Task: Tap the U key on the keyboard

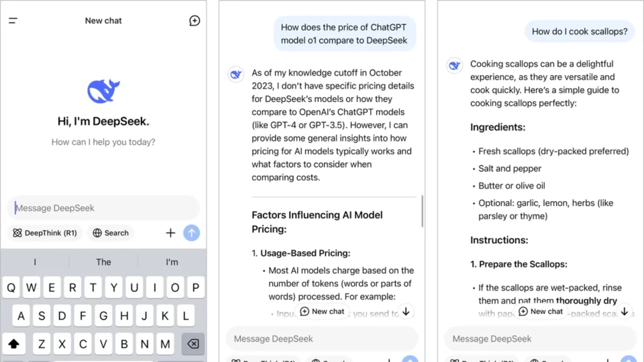Action: click(134, 287)
